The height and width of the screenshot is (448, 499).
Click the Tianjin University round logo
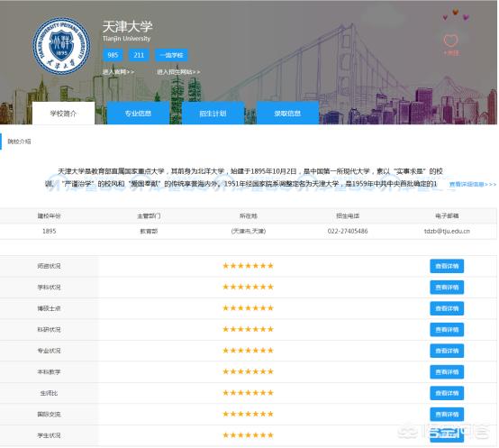(x=61, y=46)
